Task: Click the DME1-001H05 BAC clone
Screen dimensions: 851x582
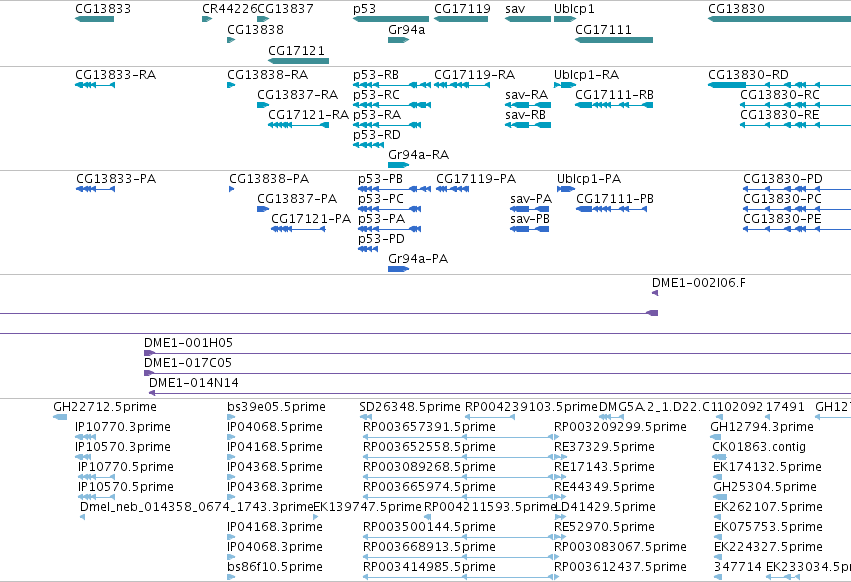Action: (497, 353)
